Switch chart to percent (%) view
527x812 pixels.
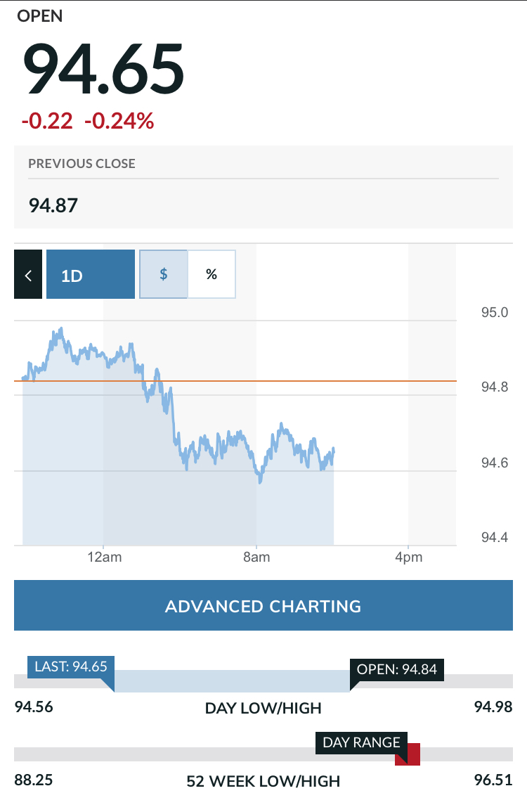coord(212,274)
